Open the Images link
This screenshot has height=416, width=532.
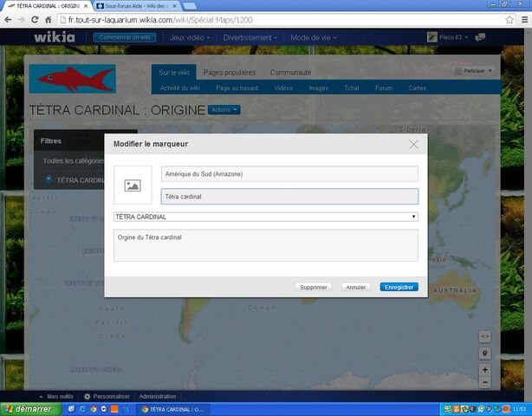318,88
